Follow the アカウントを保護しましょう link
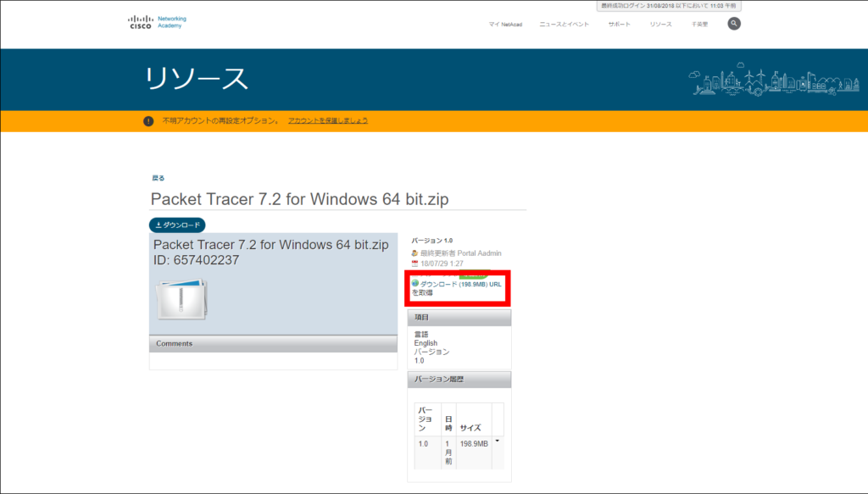This screenshot has width=868, height=494. [x=328, y=120]
